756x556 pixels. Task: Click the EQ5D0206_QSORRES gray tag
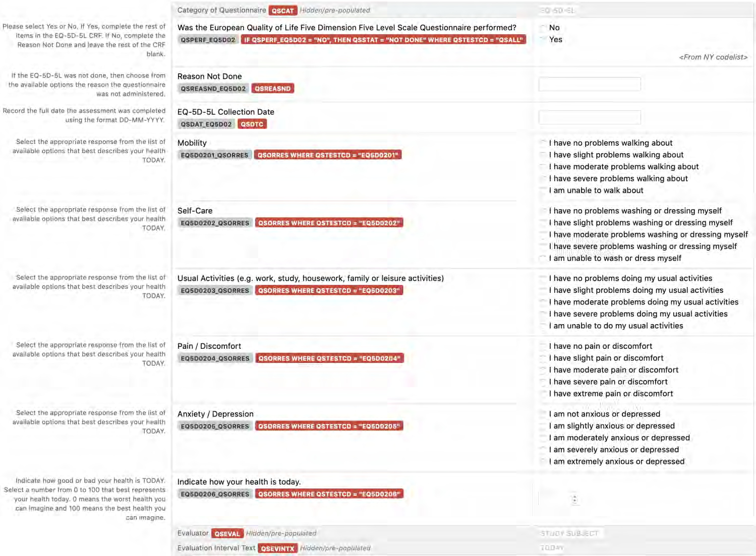pos(215,494)
